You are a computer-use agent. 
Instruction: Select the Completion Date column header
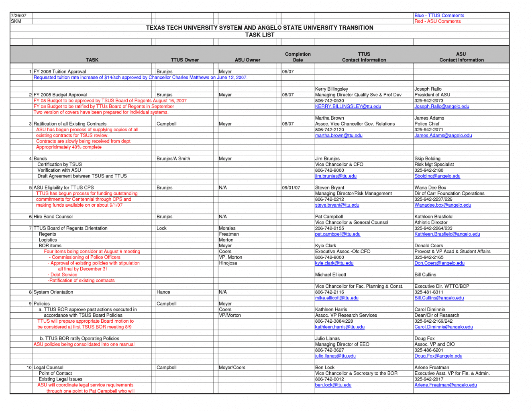pos(298,57)
